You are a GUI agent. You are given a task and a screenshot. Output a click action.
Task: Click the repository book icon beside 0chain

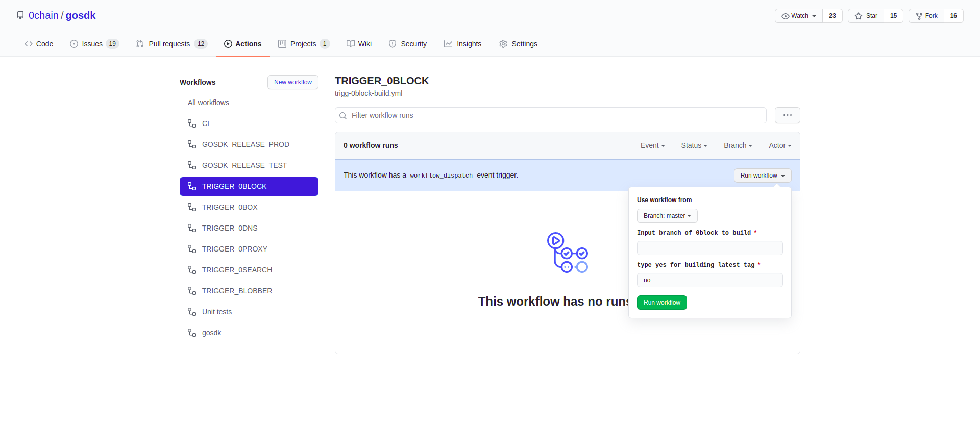pos(20,15)
